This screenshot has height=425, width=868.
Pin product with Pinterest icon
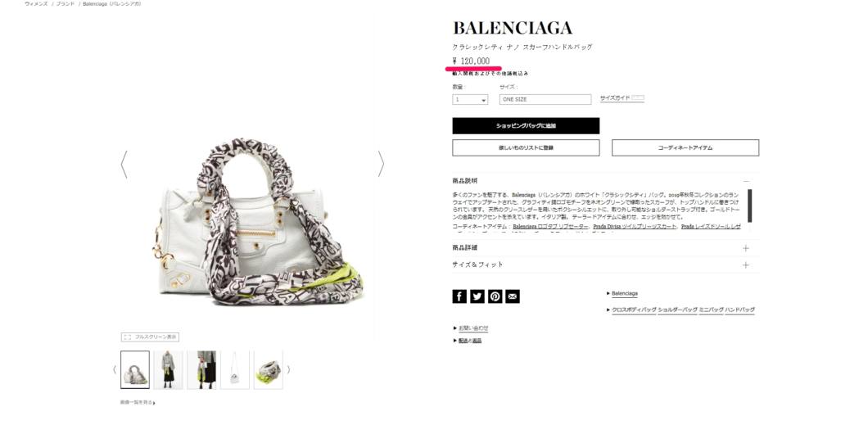[495, 296]
